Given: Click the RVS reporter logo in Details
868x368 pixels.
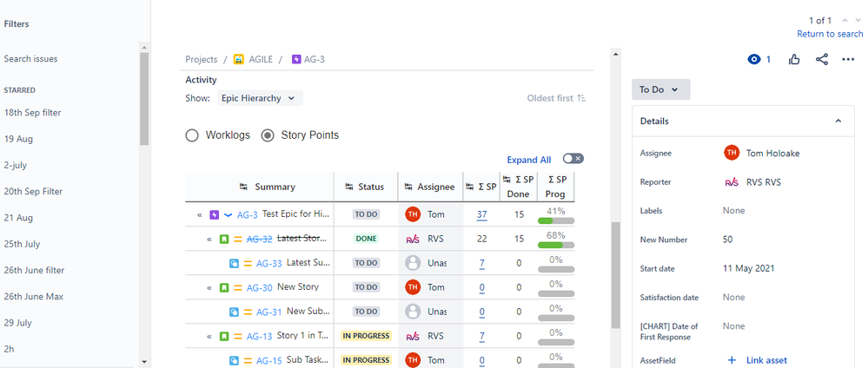Looking at the screenshot, I should [x=732, y=182].
